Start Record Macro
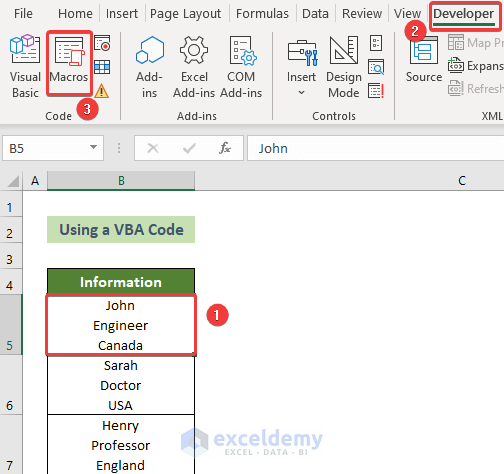 tap(102, 43)
